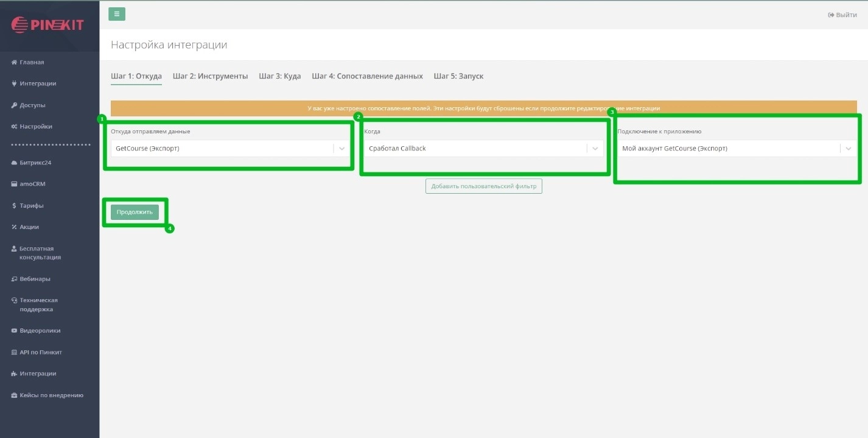Click 'Добавить пользовательский фильтр' button
The height and width of the screenshot is (438, 868).
coord(483,186)
